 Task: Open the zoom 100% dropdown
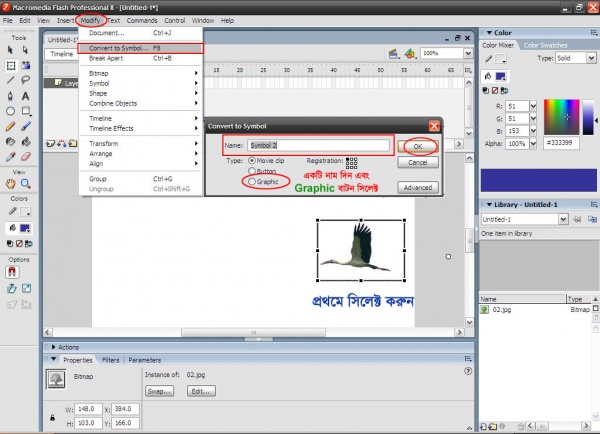pos(468,53)
